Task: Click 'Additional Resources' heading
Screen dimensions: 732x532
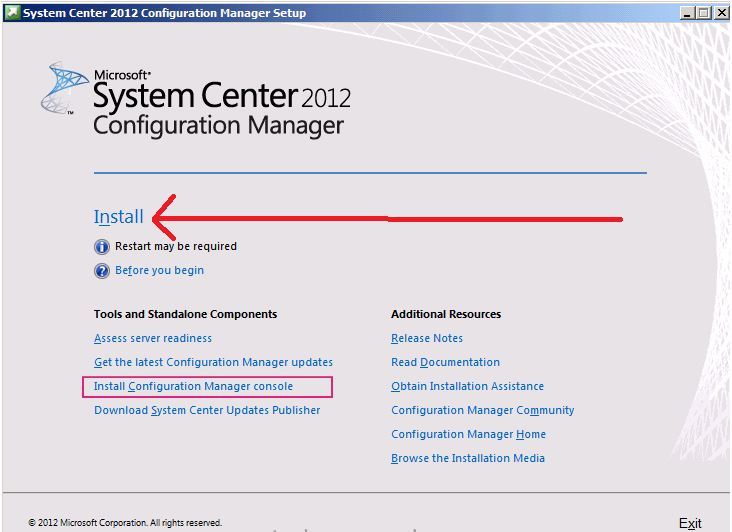Action: [446, 314]
